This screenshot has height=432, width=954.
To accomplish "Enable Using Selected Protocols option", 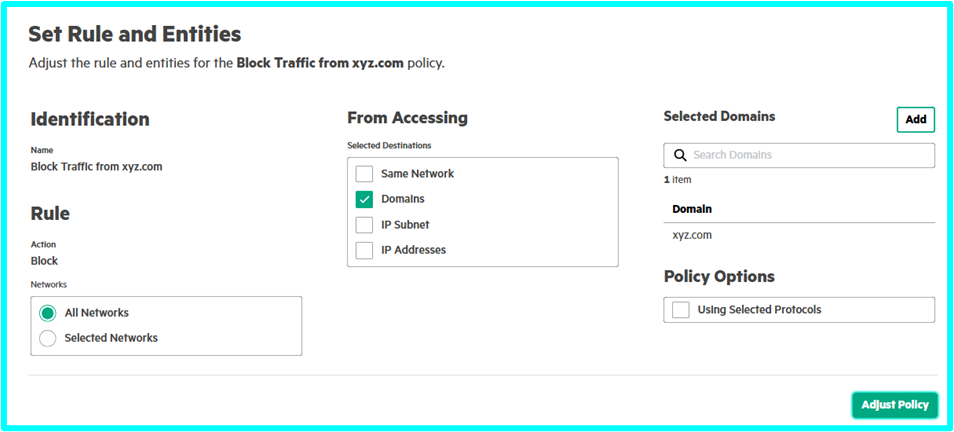I will coord(681,310).
